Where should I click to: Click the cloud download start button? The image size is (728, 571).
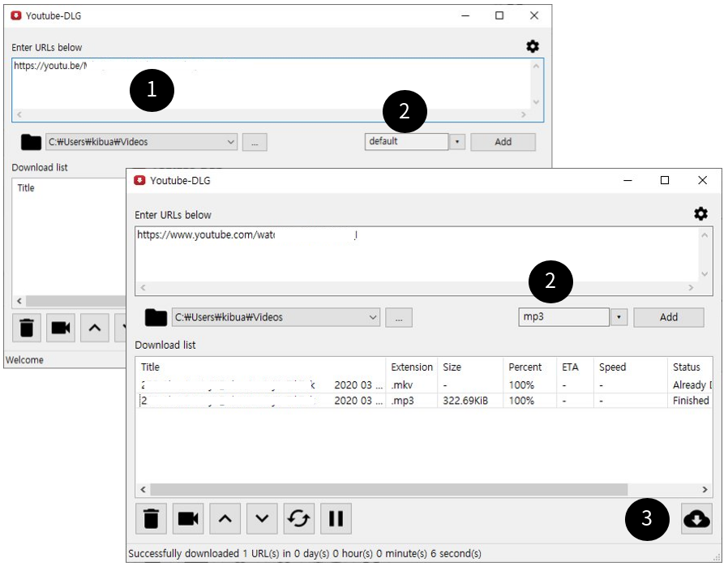click(696, 518)
